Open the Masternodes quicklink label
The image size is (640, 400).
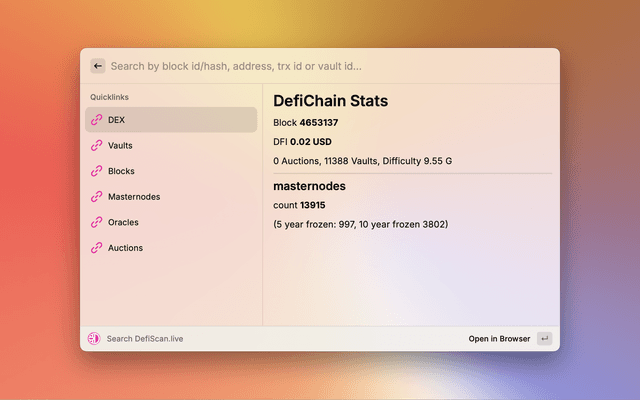coord(134,197)
